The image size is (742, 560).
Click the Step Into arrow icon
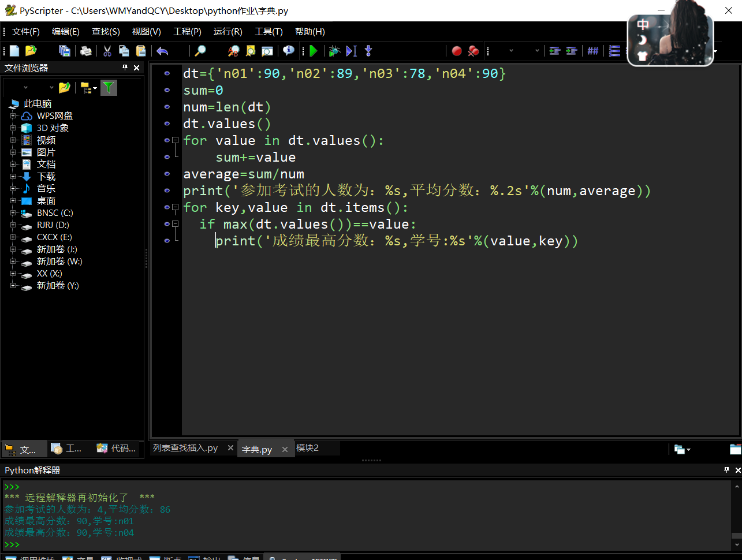point(368,51)
